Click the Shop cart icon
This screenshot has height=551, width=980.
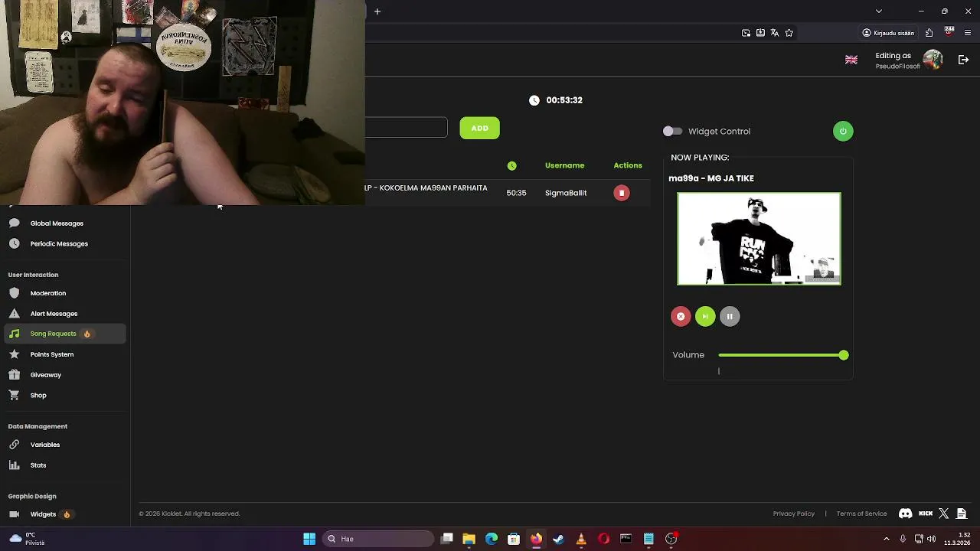tap(14, 396)
